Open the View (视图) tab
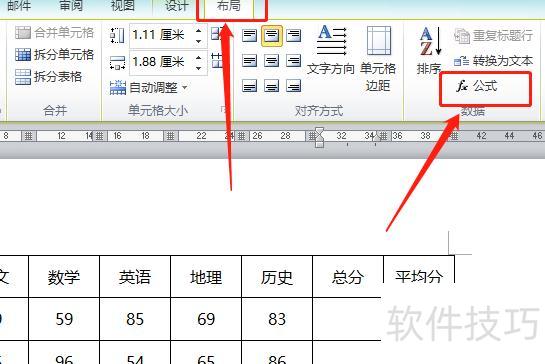This screenshot has width=545, height=364. click(x=123, y=6)
